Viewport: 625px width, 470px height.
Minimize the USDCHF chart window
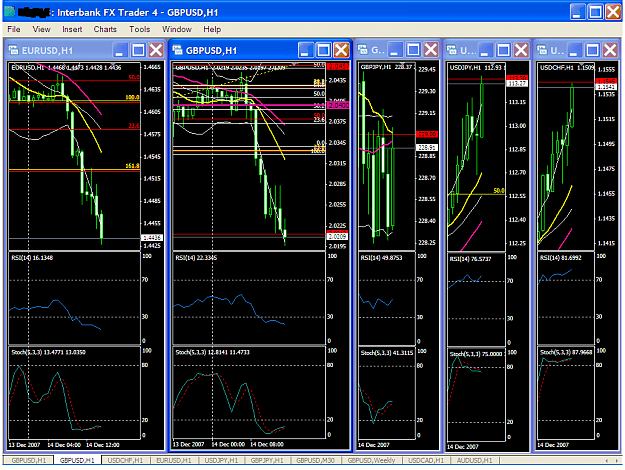pos(574,50)
